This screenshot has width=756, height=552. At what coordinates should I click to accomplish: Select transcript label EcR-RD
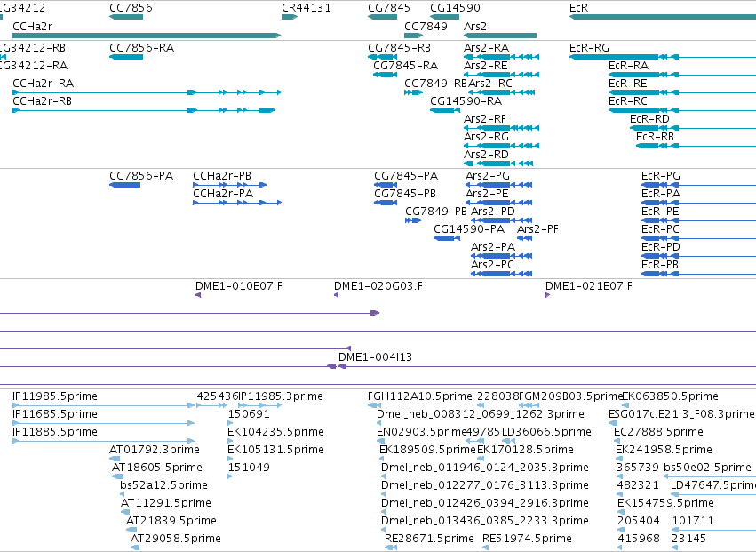coord(649,119)
